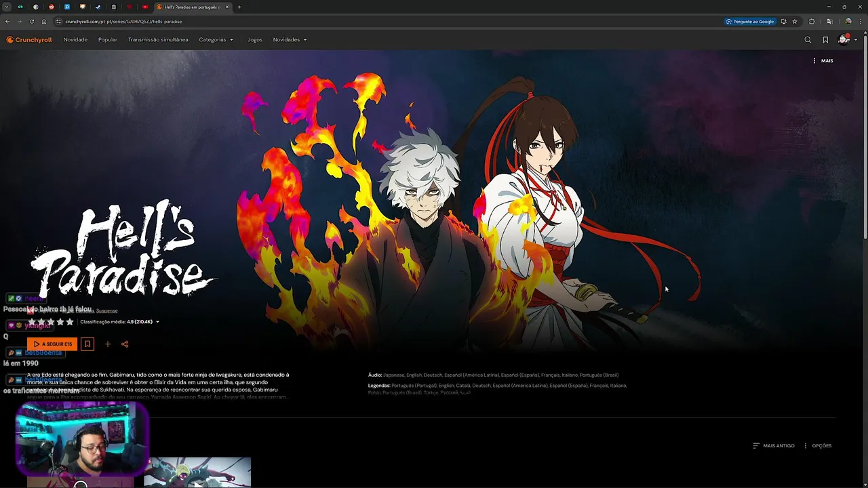Viewport: 868px width, 488px height.
Task: Bookmark this page with the star icon
Action: (x=795, y=22)
